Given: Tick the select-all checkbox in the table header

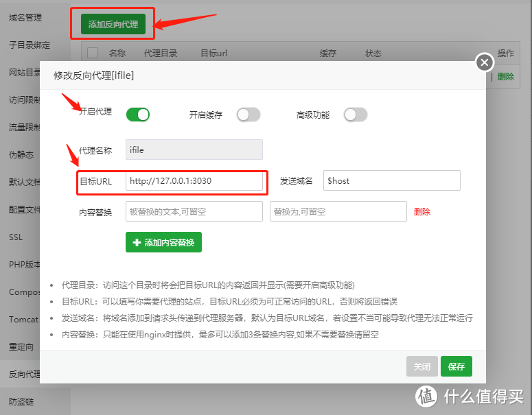Looking at the screenshot, I should [x=93, y=53].
